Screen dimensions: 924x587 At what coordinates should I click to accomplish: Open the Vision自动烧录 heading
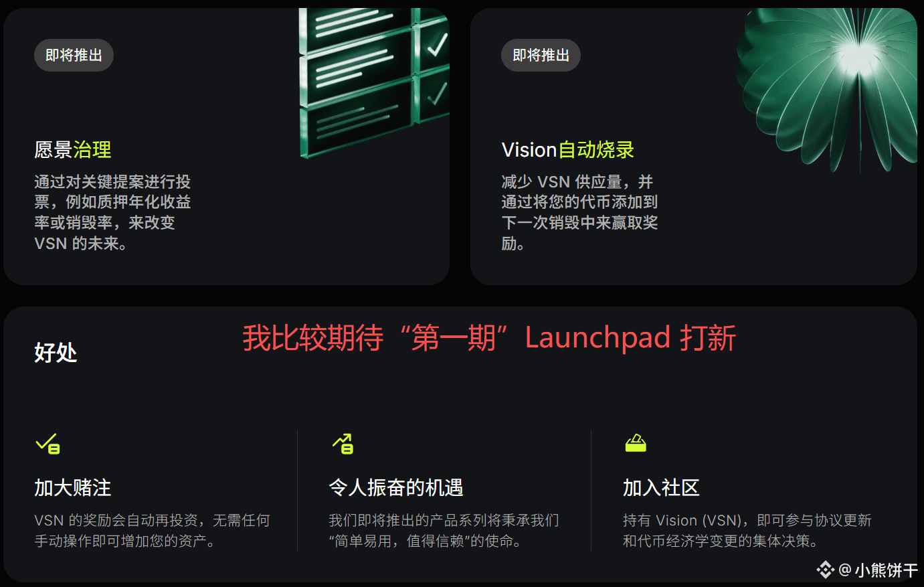point(568,149)
